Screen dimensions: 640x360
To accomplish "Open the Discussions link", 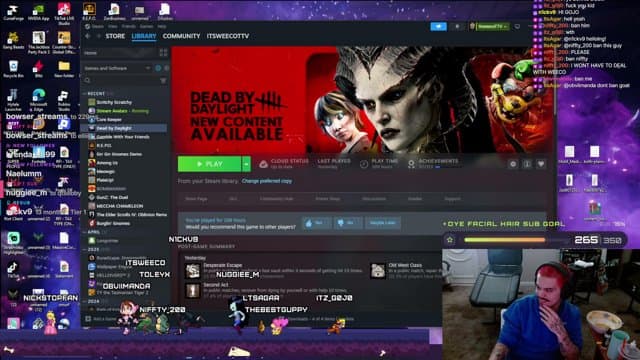I will 374,199.
